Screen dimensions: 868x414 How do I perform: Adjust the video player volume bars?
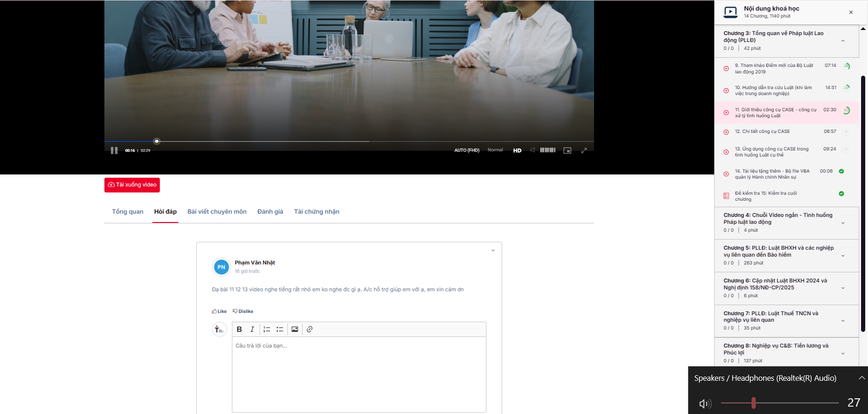[x=548, y=150]
